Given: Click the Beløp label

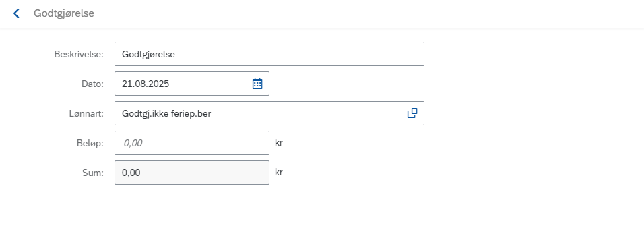Looking at the screenshot, I should pos(90,143).
